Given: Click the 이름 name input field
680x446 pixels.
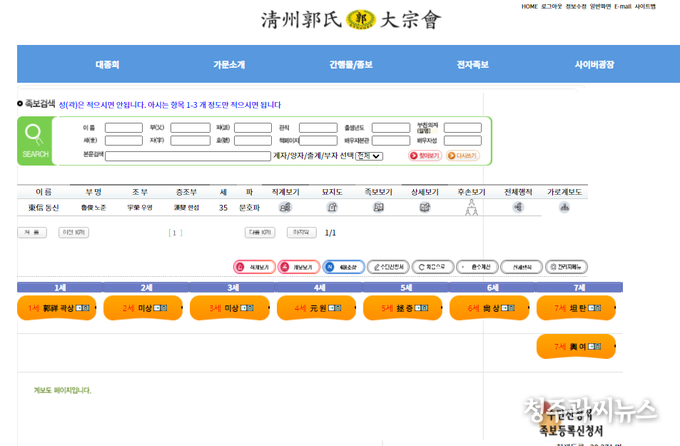Looking at the screenshot, I should click(x=123, y=128).
